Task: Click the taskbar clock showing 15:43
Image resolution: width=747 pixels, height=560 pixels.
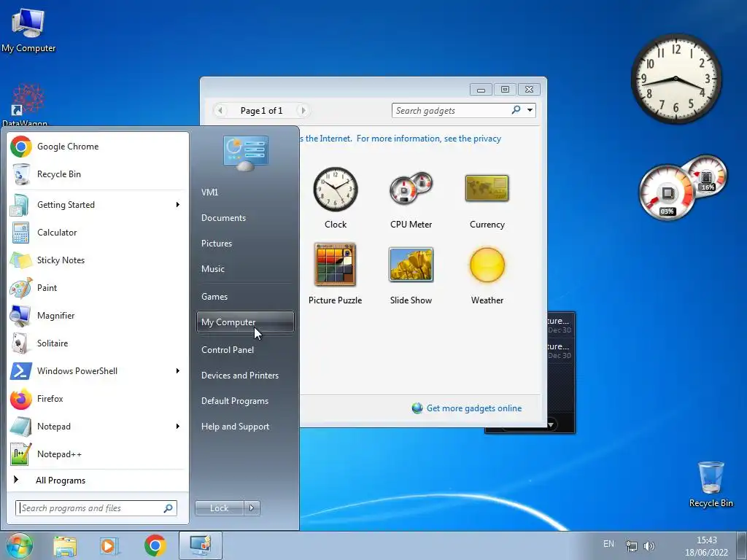Action: click(706, 545)
